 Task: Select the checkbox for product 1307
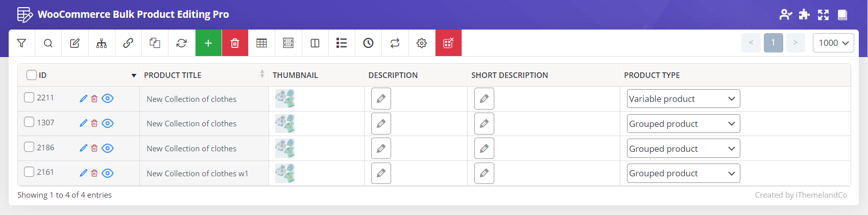pos(29,122)
